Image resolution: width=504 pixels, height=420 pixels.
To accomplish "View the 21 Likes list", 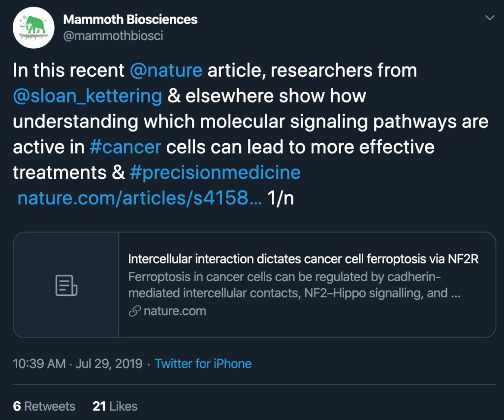I will [x=115, y=406].
